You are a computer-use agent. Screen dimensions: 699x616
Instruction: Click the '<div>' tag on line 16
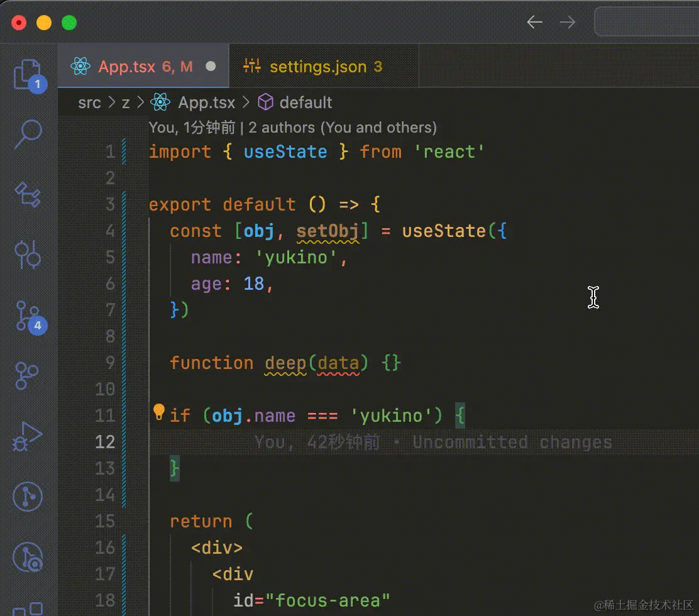point(217,548)
